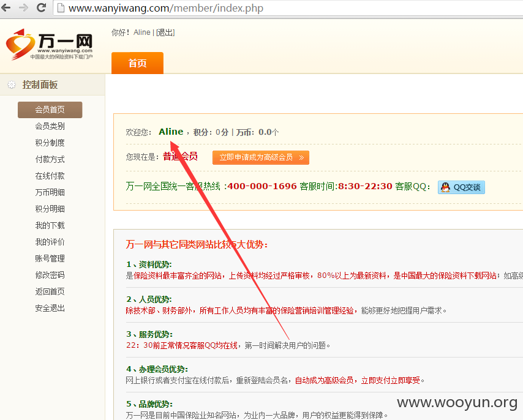Viewport: 523px width, 420px height.
Task: Click the 控制面板 panel heading
Action: [x=40, y=84]
